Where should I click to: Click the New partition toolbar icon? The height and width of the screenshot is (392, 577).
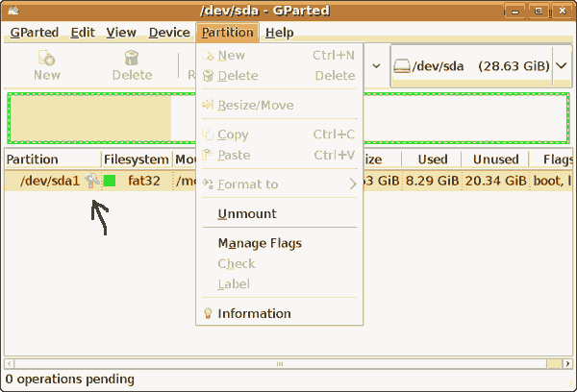(x=47, y=58)
